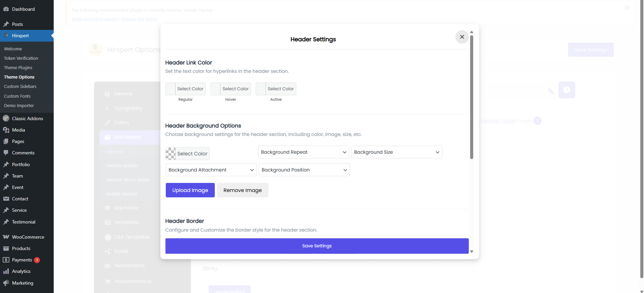The width and height of the screenshot is (644, 293).
Task: Close the Header Settings dialog
Action: pyautogui.click(x=462, y=37)
